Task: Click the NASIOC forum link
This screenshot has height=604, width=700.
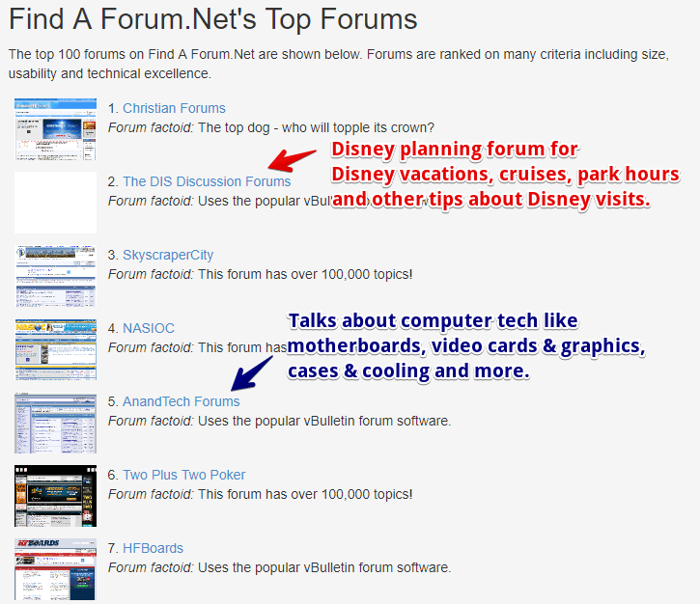Action: [x=148, y=328]
